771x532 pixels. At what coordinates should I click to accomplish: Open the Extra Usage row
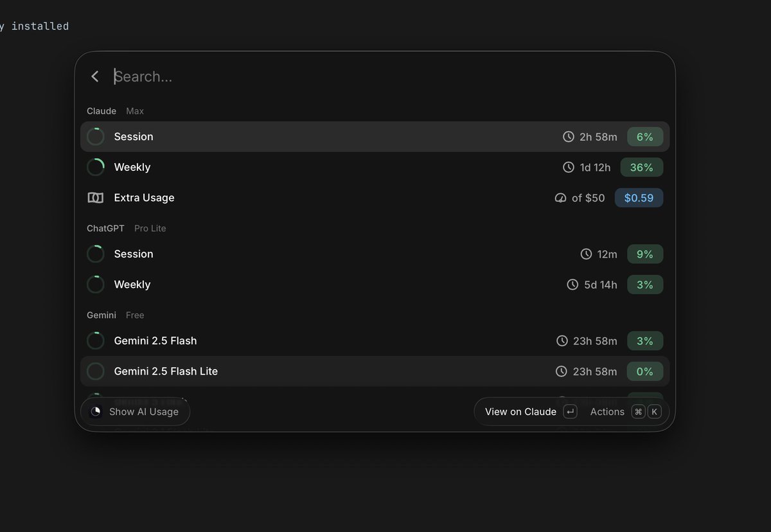pyautogui.click(x=375, y=198)
